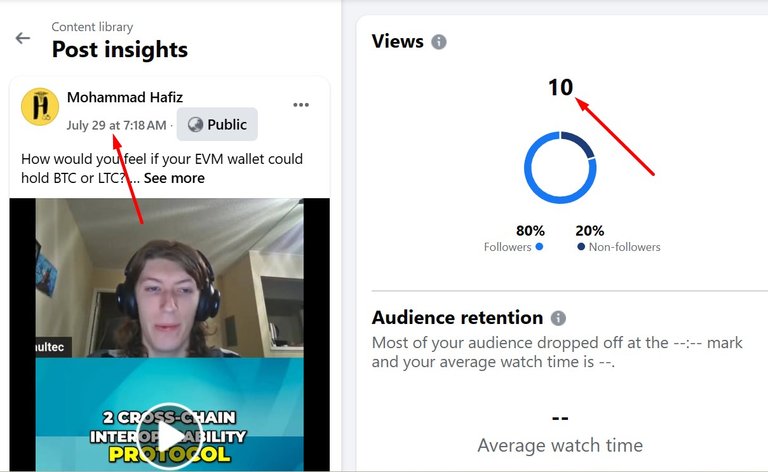Open the Public audience selector
Image resolution: width=768 pixels, height=472 pixels.
point(217,124)
